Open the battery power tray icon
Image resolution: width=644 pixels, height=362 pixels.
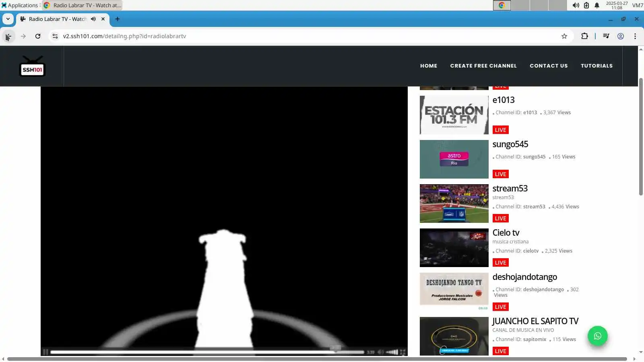[x=586, y=5]
